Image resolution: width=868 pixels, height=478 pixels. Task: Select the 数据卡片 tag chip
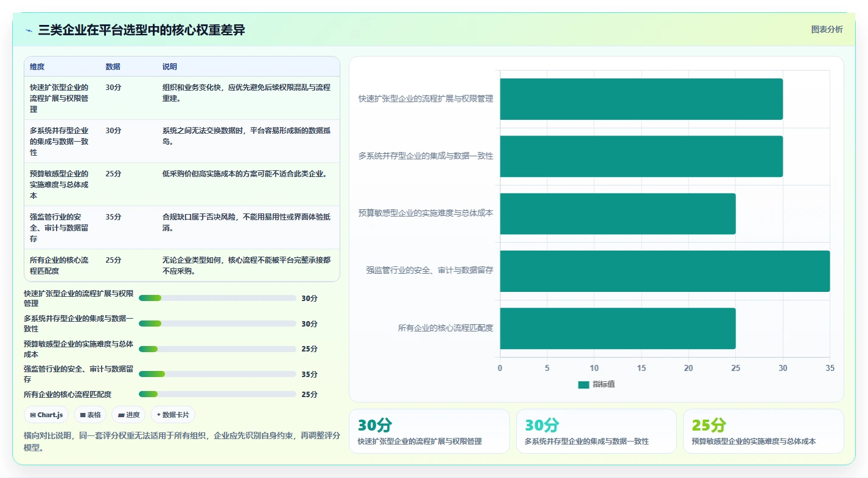(173, 415)
